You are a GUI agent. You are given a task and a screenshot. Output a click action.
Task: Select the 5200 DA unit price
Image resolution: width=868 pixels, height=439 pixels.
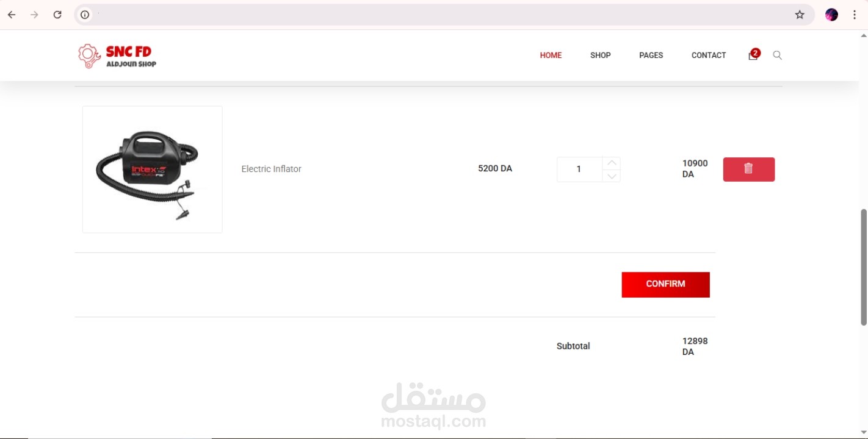[x=495, y=168]
